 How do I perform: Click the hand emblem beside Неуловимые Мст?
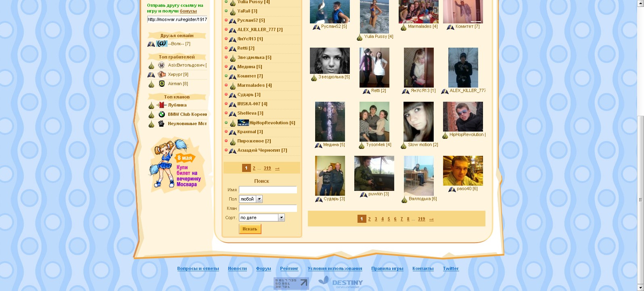(x=161, y=124)
